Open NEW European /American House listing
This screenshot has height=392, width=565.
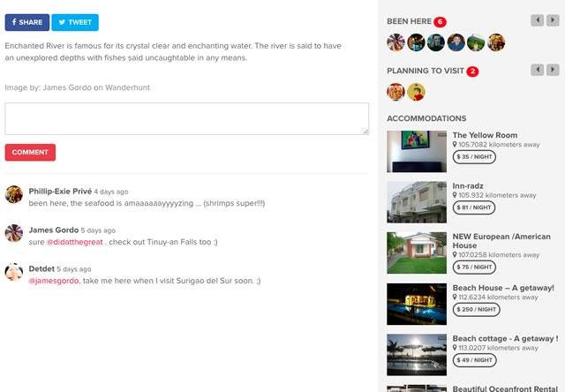pos(501,241)
